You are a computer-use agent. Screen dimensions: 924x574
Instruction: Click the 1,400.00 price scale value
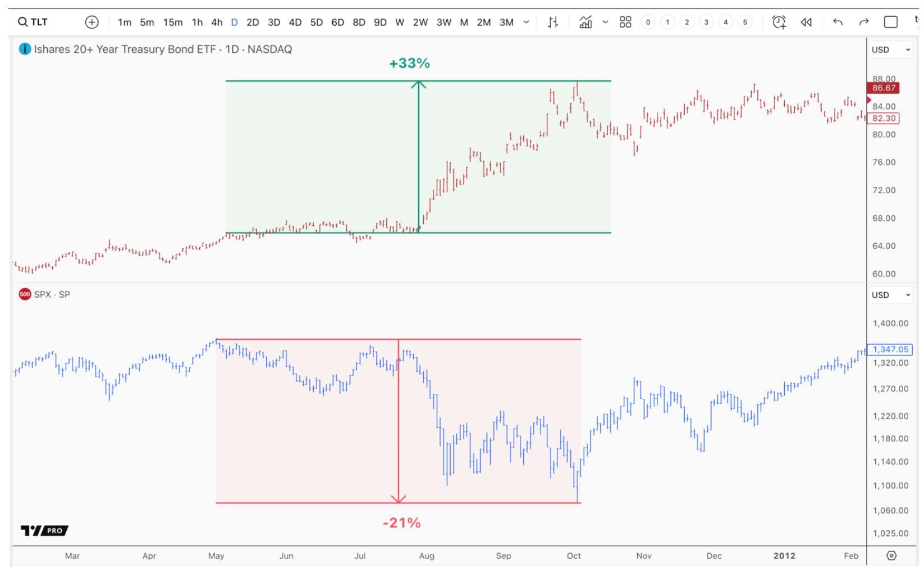(x=890, y=324)
